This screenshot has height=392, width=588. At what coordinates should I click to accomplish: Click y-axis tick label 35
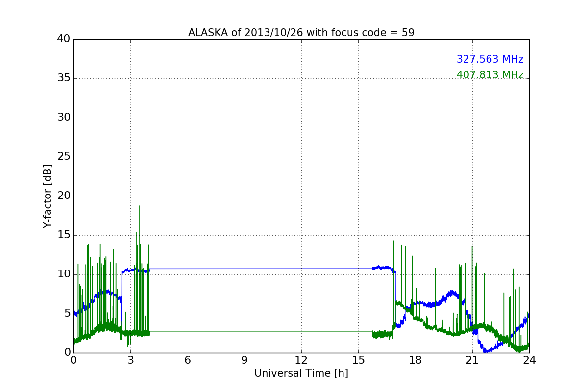tap(64, 78)
